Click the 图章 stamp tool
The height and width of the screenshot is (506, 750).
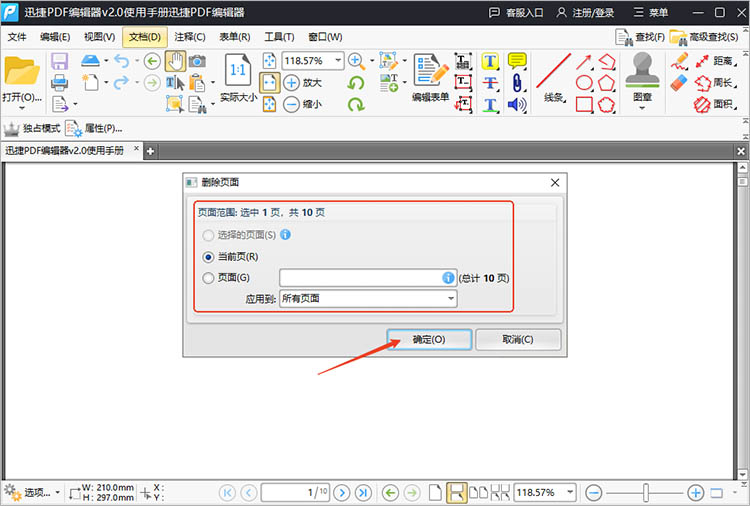coord(642,77)
